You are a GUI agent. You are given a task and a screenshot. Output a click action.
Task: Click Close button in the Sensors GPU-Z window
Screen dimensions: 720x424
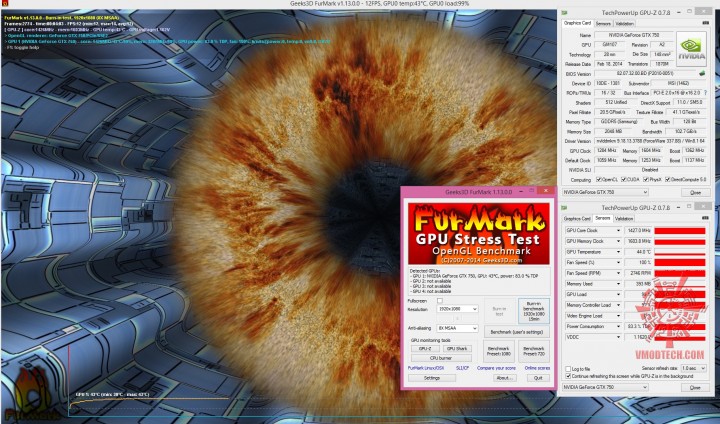(x=695, y=388)
